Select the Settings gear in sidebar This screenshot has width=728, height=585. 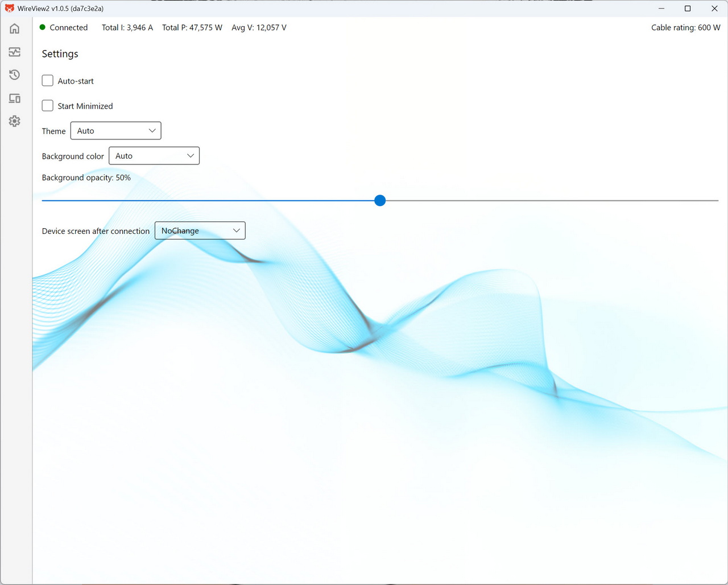(15, 121)
